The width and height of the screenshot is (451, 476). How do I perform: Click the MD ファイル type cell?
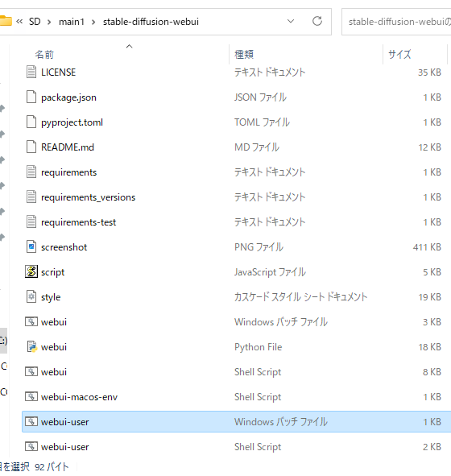pos(257,147)
